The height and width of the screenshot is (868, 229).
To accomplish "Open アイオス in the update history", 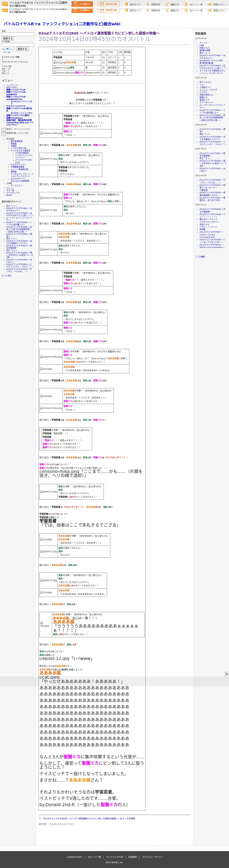I will tap(203, 92).
